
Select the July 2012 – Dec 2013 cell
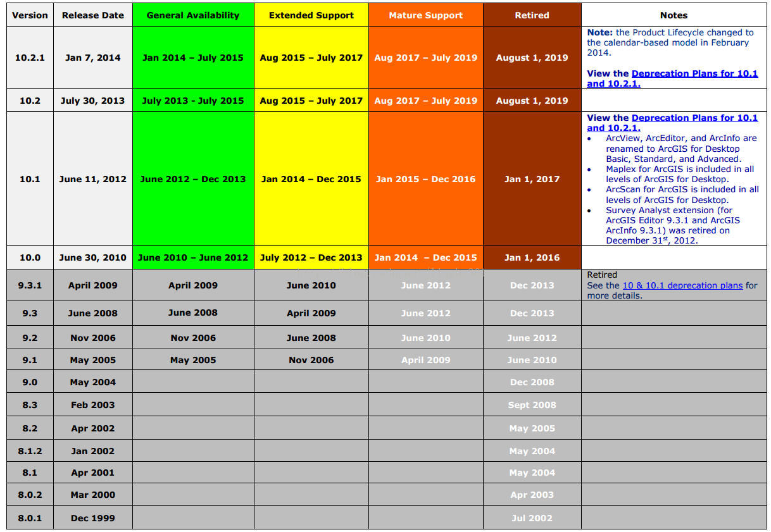311,257
